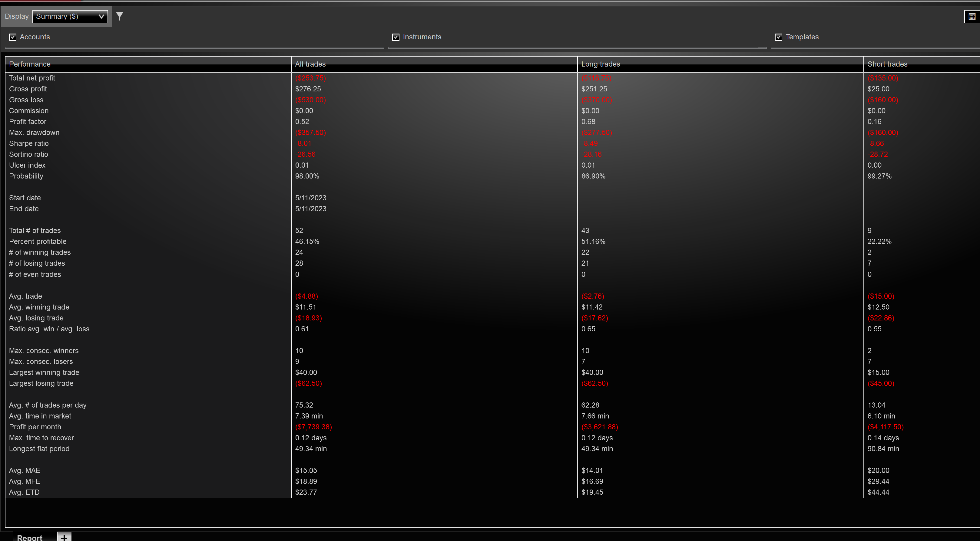Add a new tab with plus button
The height and width of the screenshot is (541, 980).
64,537
